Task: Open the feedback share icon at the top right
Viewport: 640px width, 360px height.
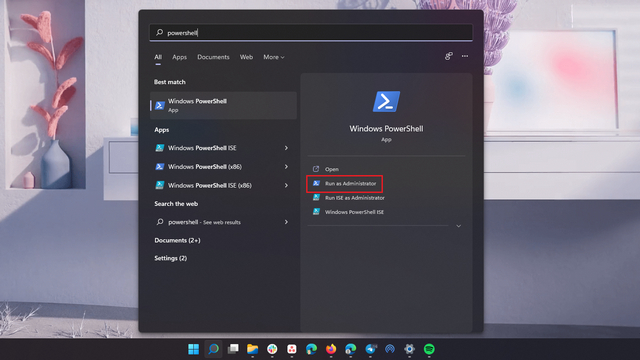Action: pos(449,56)
